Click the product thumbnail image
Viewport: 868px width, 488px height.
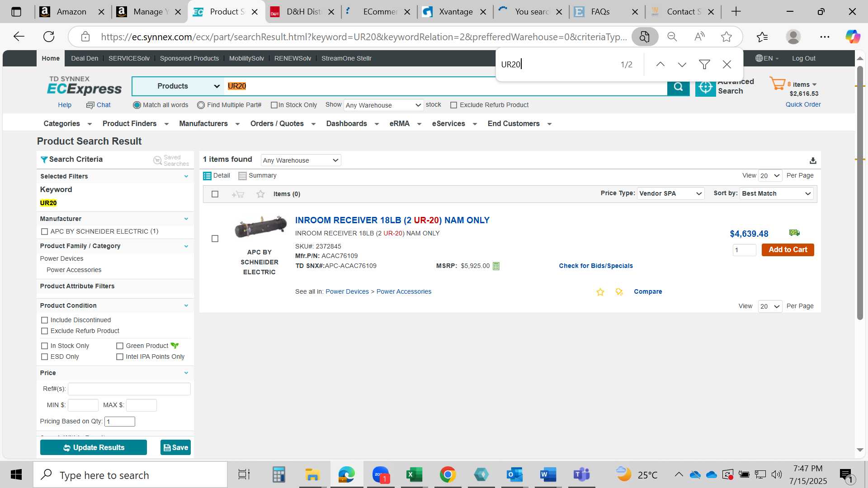[260, 227]
